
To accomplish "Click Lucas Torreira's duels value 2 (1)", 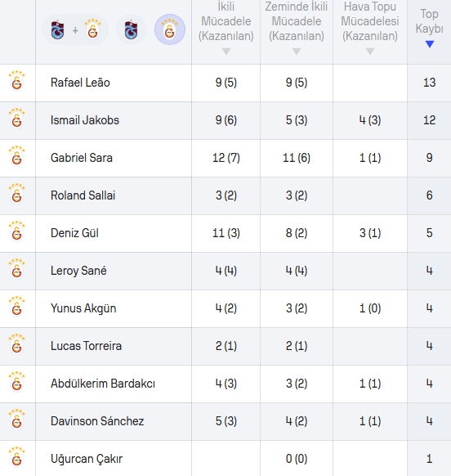I will point(226,346).
